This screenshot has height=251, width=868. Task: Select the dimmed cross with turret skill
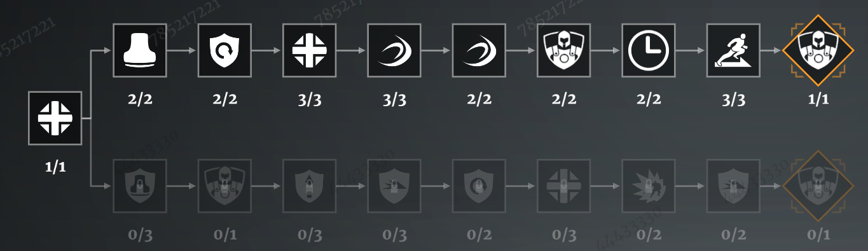click(564, 186)
